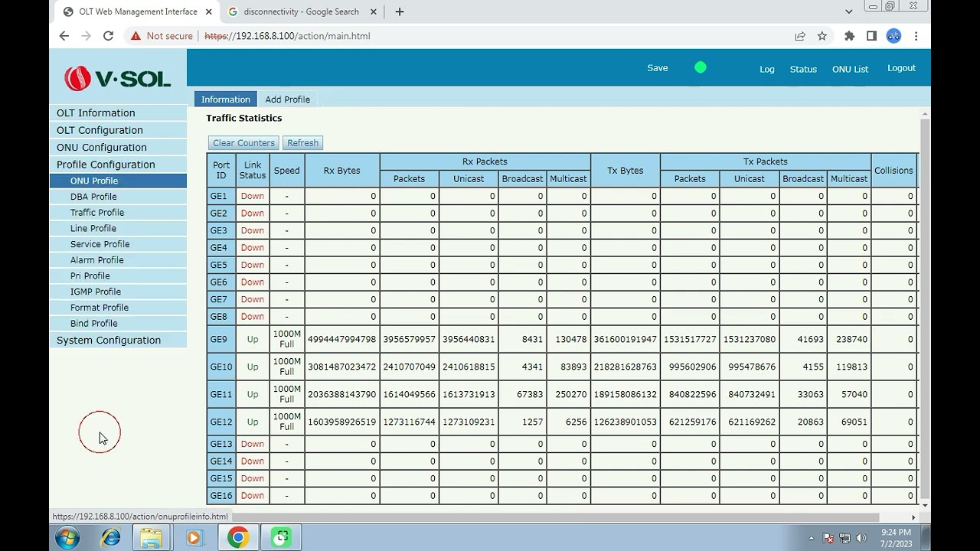Expand System Configuration menu
The width and height of the screenshot is (980, 551).
(x=119, y=340)
